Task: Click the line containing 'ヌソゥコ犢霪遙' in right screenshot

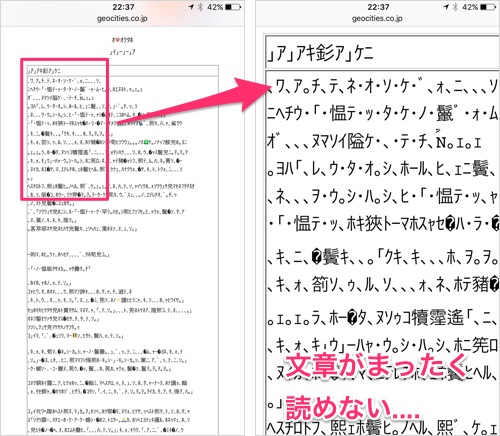Action: pyautogui.click(x=382, y=317)
